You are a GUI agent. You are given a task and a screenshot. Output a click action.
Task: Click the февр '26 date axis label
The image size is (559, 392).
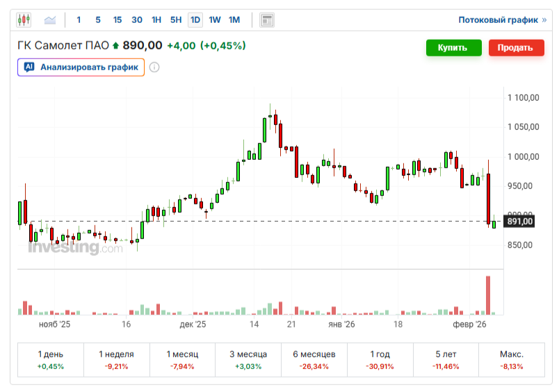pos(469,325)
